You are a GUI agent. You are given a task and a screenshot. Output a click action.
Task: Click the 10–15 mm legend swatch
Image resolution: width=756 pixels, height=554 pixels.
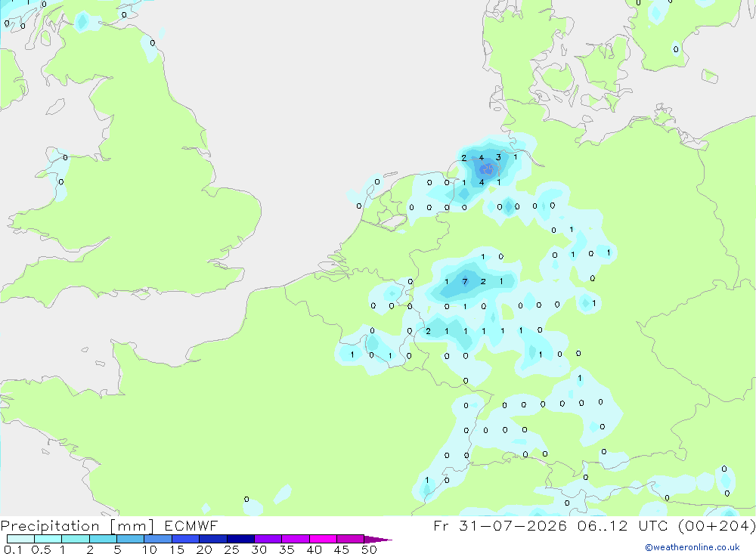pyautogui.click(x=158, y=539)
